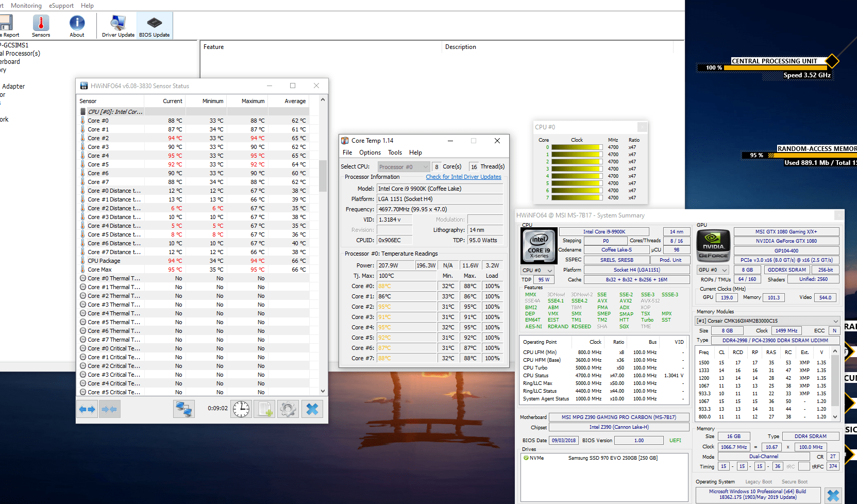The image size is (857, 504).
Task: Reset sensor timer with the clock icon
Action: click(241, 409)
